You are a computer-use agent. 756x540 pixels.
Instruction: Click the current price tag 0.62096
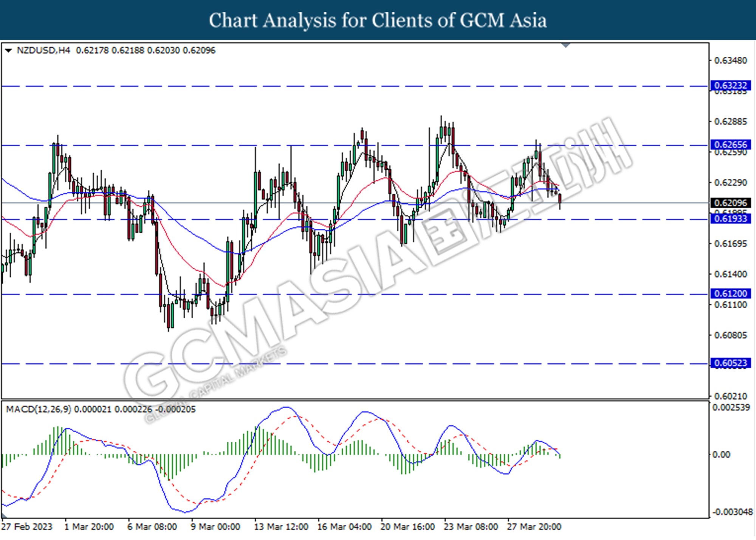pos(730,203)
